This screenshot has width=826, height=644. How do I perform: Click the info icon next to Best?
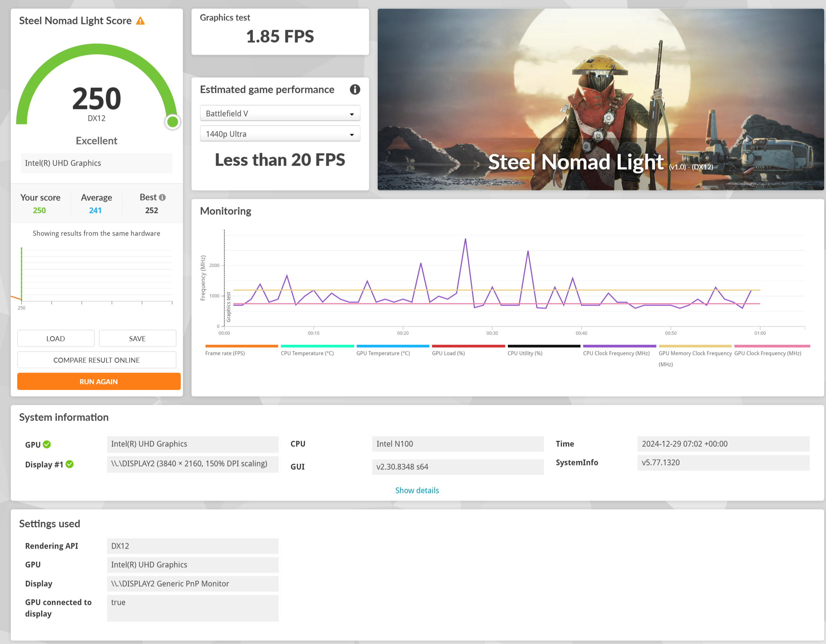tap(162, 198)
